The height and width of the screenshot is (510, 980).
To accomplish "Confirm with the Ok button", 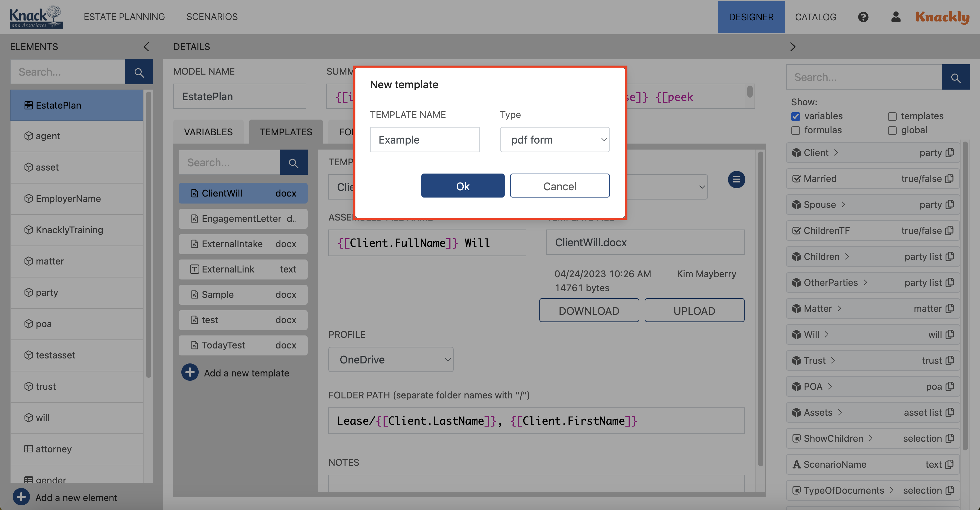I will pos(463,186).
